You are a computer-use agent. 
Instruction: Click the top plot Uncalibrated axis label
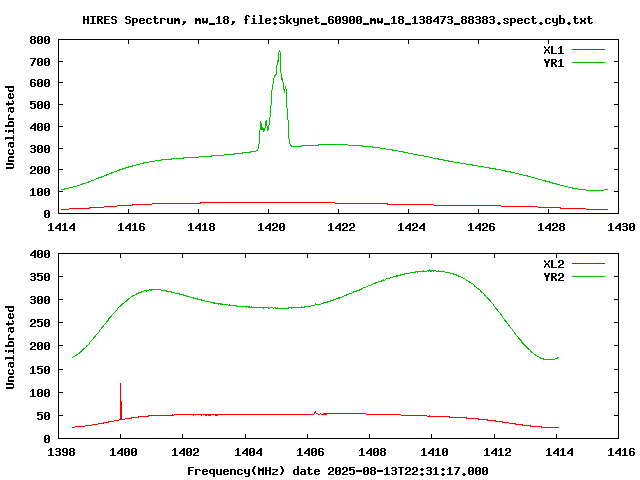(10, 127)
